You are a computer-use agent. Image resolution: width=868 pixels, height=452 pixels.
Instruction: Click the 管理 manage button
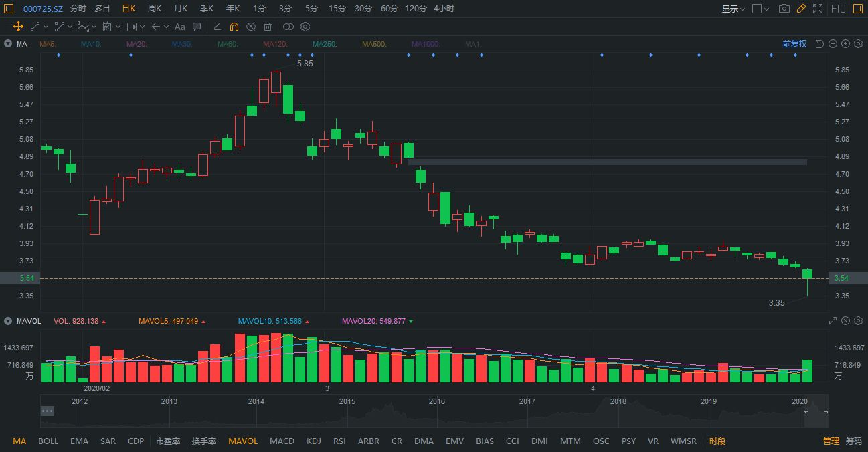pos(831,441)
